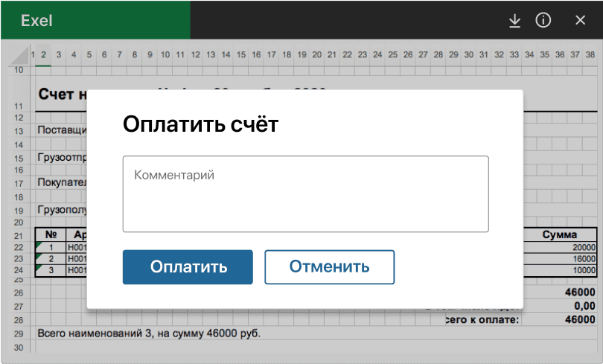Click the 'Оплатить счёт' dialog heading

[200, 124]
